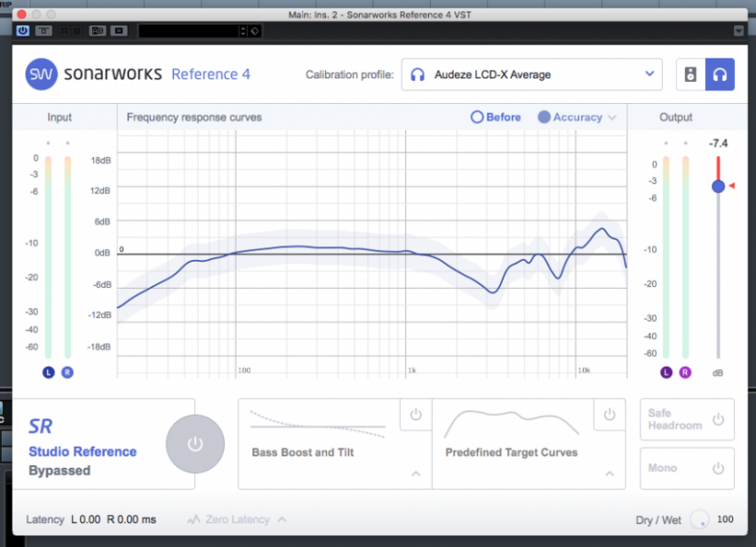Expand the Accuracy curve options chevron
Viewport: 756px width, 547px height.
click(612, 118)
